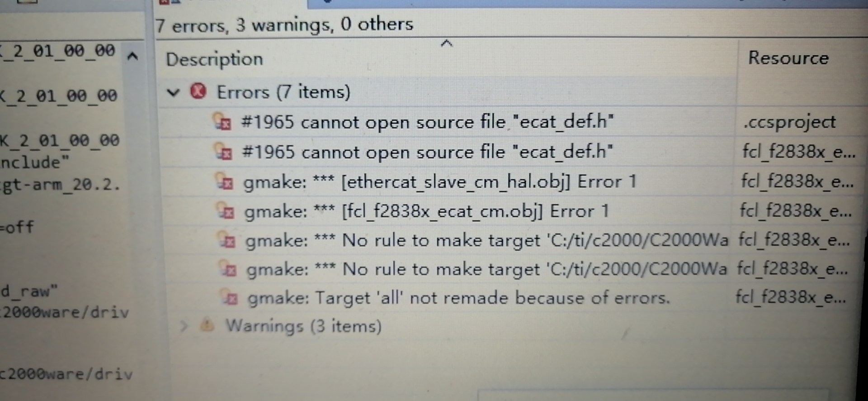The height and width of the screenshot is (401, 868).
Task: Click the sort arrow above Description column
Action: 446,43
